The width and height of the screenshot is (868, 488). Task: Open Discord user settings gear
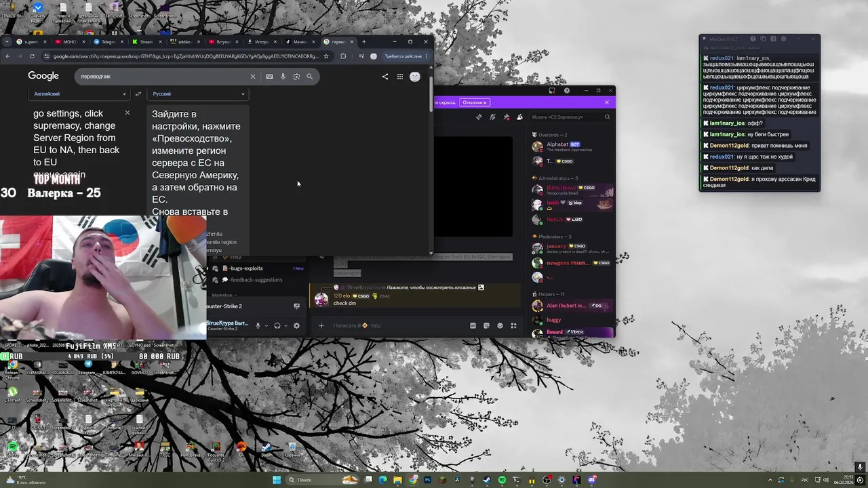296,326
